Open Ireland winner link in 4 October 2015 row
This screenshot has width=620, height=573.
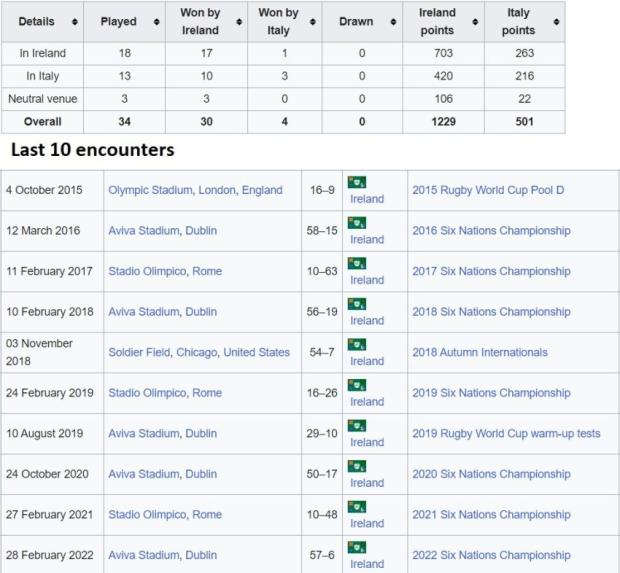[367, 199]
